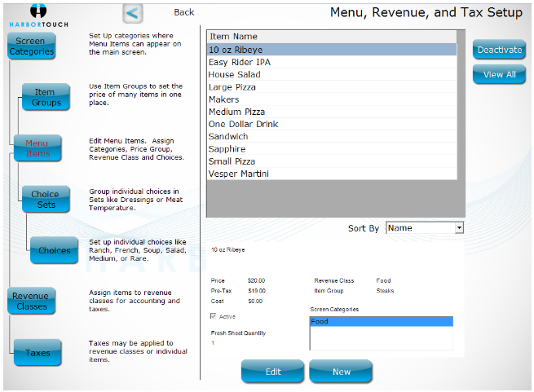Open Screen Categories setup

pyautogui.click(x=32, y=46)
